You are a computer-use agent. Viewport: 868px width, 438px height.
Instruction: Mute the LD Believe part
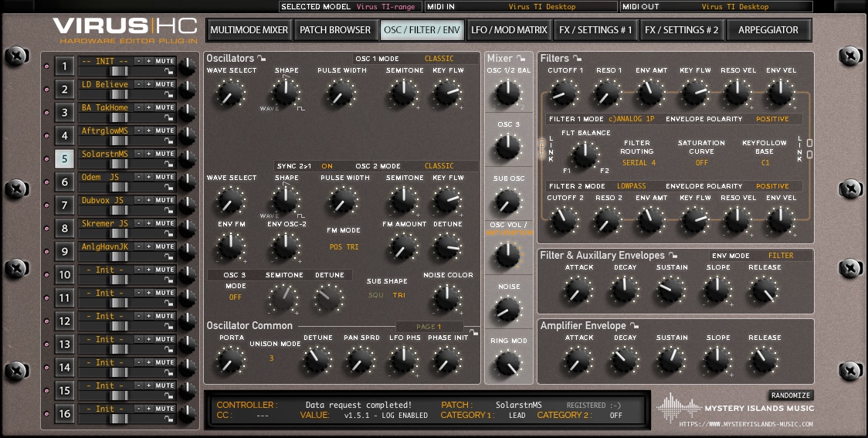click(x=165, y=84)
